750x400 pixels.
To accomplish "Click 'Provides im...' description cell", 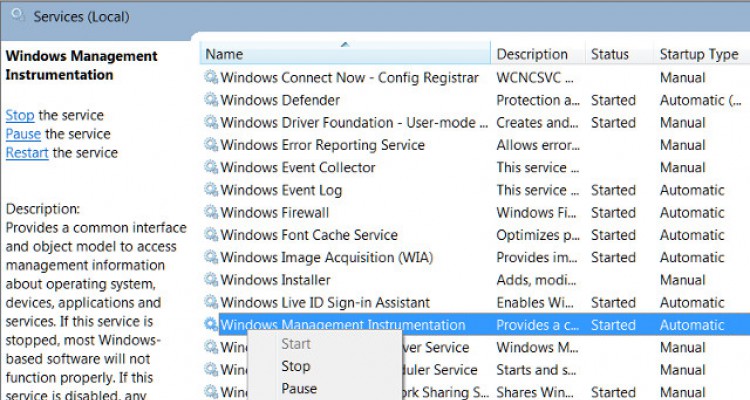I will tap(537, 257).
